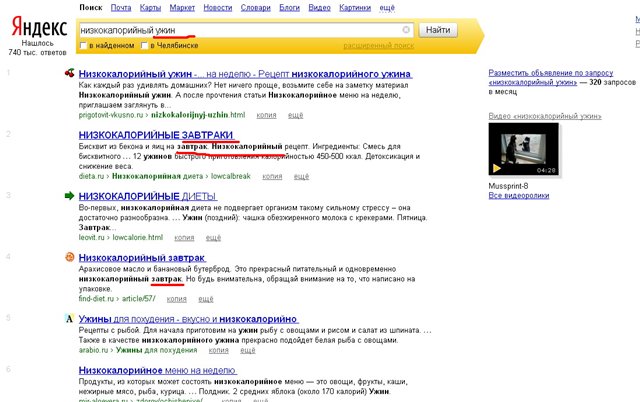
Task: Click 'Все видеоролики' link
Action: (x=519, y=195)
